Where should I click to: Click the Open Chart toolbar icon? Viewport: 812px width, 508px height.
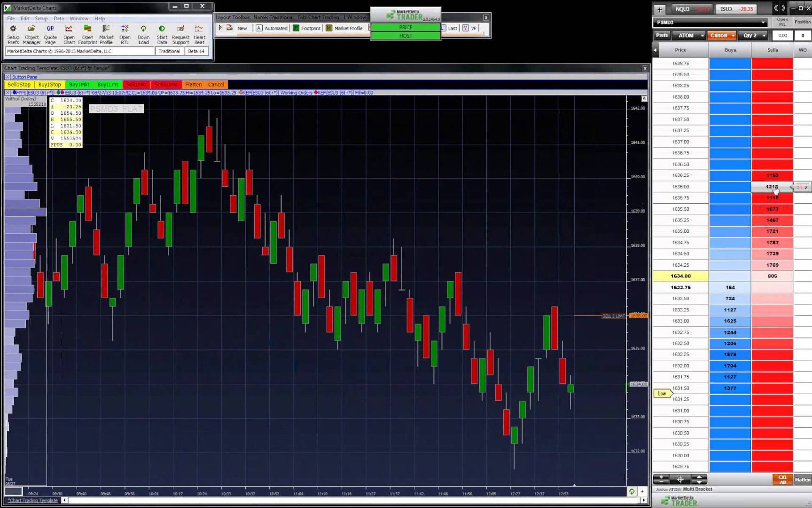pos(69,34)
